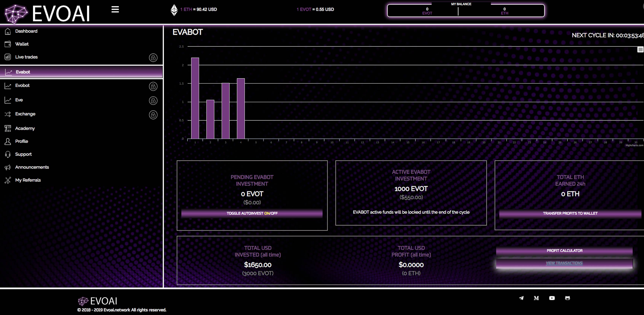Click the '$0.0000' total profit value
The height and width of the screenshot is (315, 644).
coord(411,265)
